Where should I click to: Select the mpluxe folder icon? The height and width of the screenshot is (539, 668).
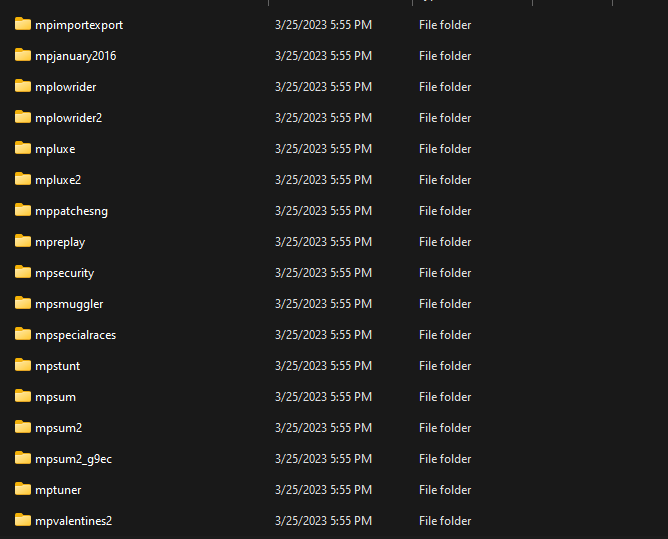click(x=23, y=148)
